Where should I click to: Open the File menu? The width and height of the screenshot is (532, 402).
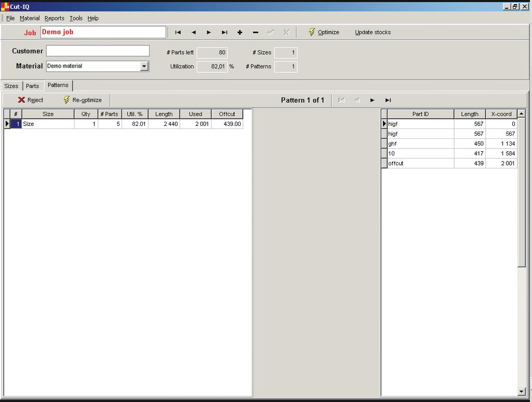pyautogui.click(x=10, y=18)
